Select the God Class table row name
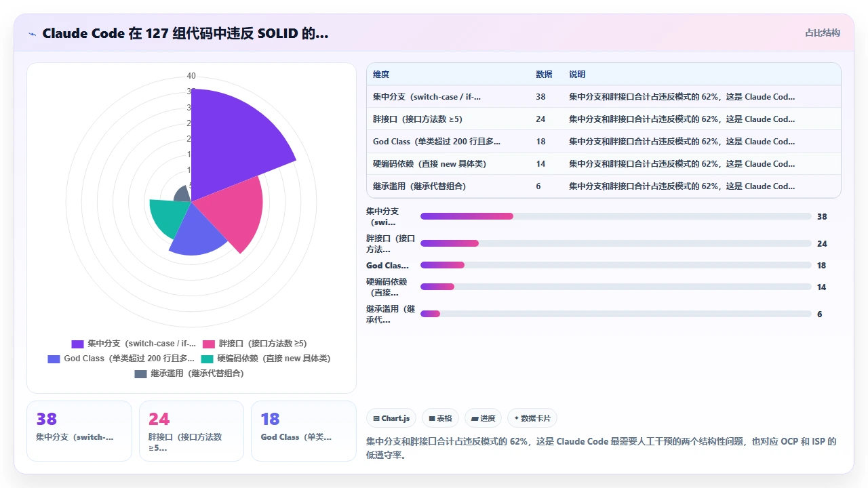 [x=437, y=142]
